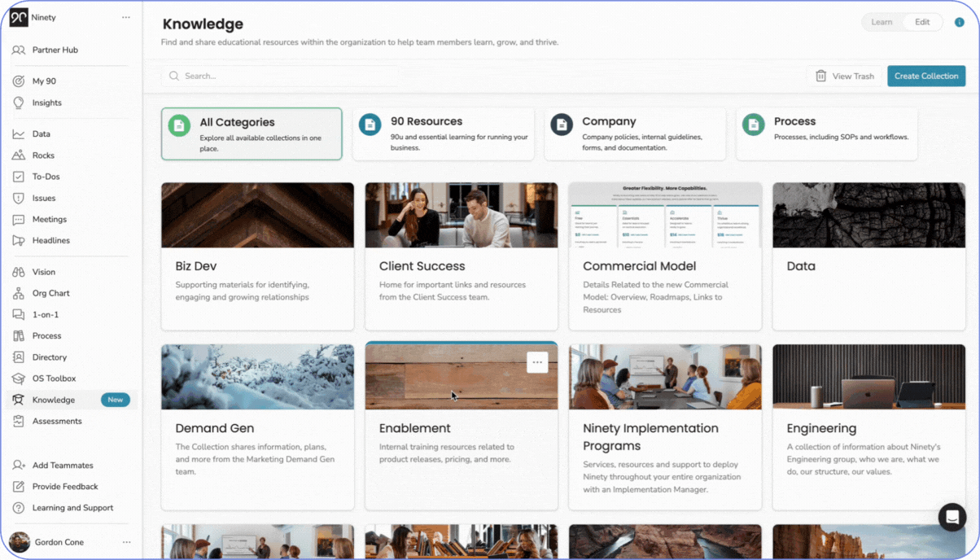Select the Company category card
The height and width of the screenshot is (560, 980).
pyautogui.click(x=635, y=133)
